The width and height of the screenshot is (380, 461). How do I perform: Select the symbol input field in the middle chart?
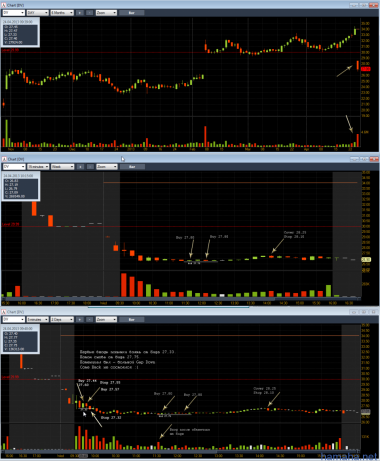click(x=14, y=166)
